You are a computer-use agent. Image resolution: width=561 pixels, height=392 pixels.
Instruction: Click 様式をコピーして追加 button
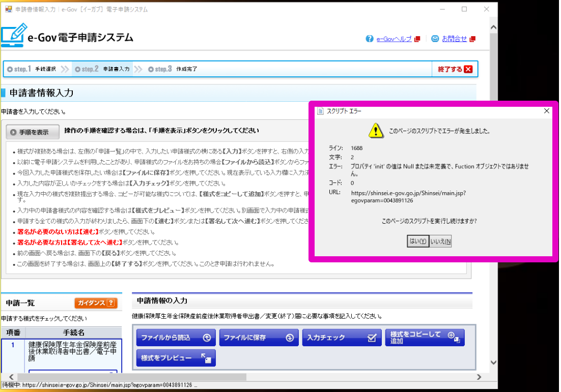click(x=425, y=338)
